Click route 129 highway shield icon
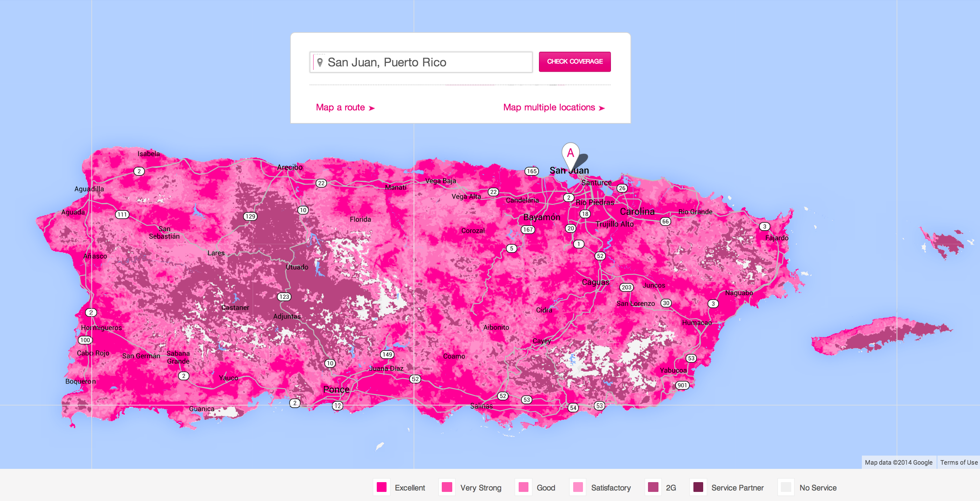 coord(250,217)
